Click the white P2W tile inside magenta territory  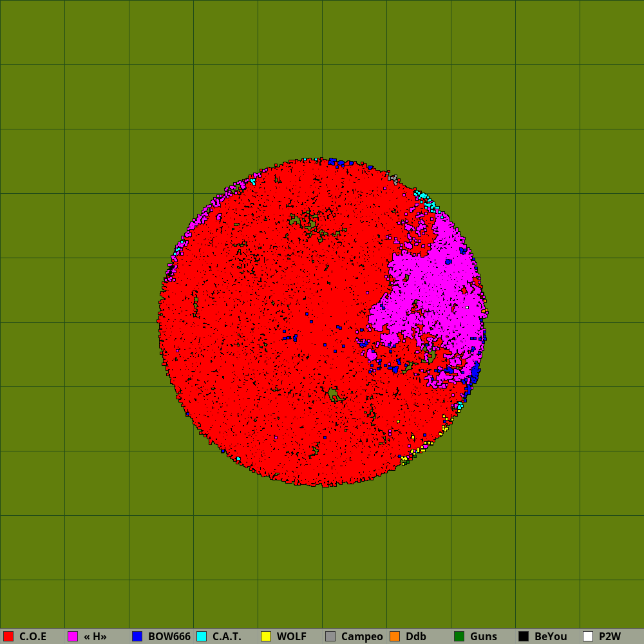tap(467, 307)
